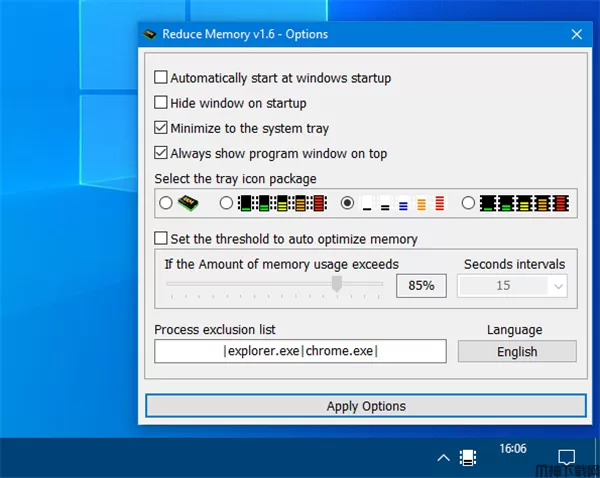This screenshot has height=478, width=600.
Task: Expand the hidden system tray icons chevron
Action: click(x=442, y=457)
